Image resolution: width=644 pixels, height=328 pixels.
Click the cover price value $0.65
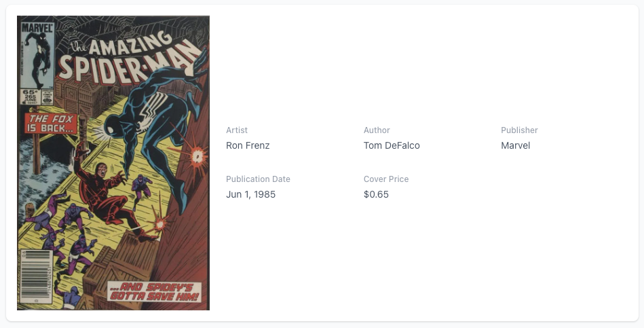coord(376,194)
